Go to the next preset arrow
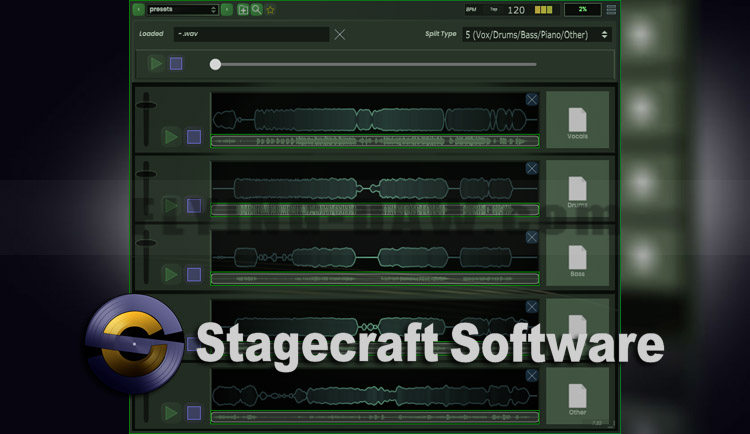This screenshot has height=434, width=750. coord(227,10)
